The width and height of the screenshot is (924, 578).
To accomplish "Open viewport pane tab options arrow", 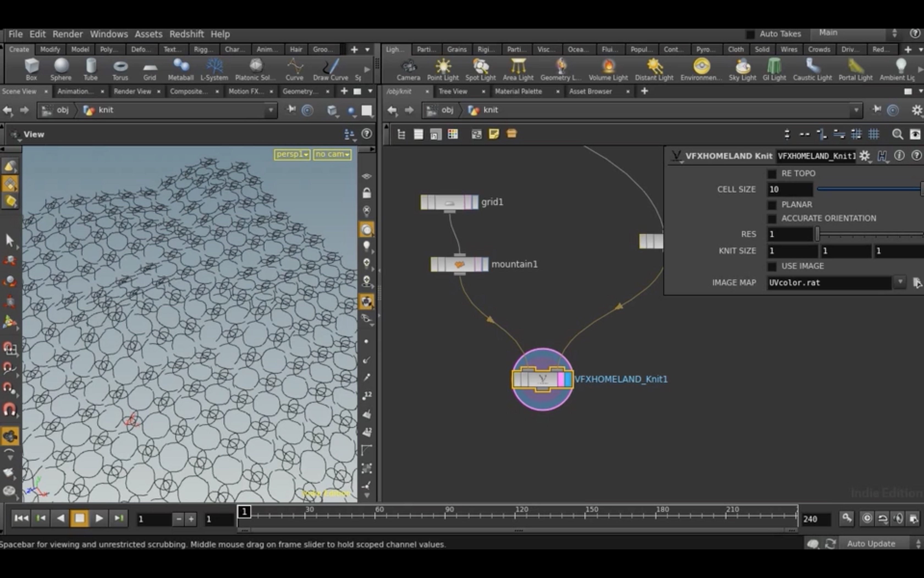I will point(370,91).
